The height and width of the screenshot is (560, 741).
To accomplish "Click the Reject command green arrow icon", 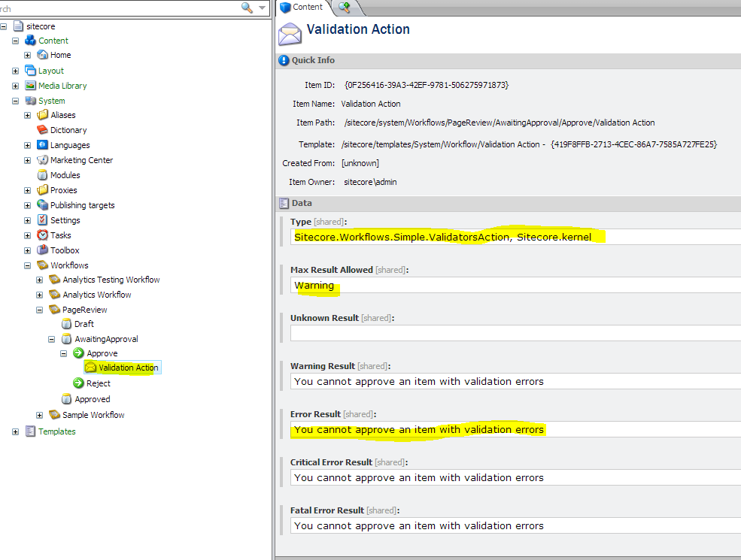I will click(78, 383).
